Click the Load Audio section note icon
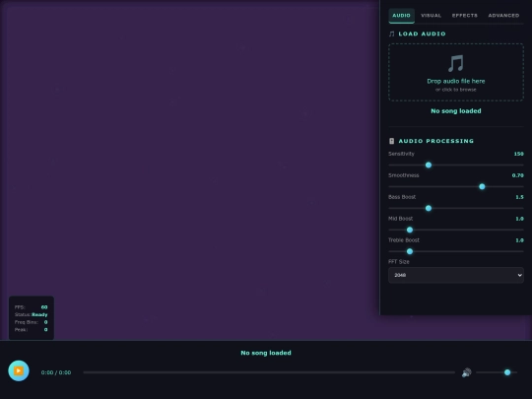Viewport: 532px width, 399px height. point(391,33)
